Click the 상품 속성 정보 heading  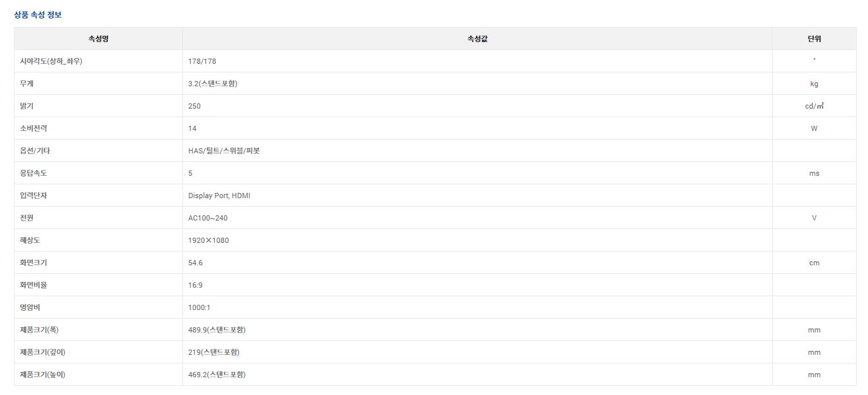(x=38, y=14)
